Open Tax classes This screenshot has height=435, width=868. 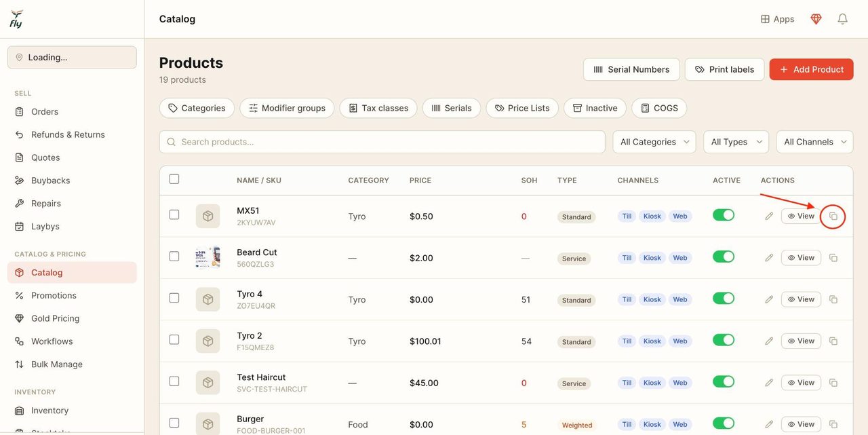378,108
